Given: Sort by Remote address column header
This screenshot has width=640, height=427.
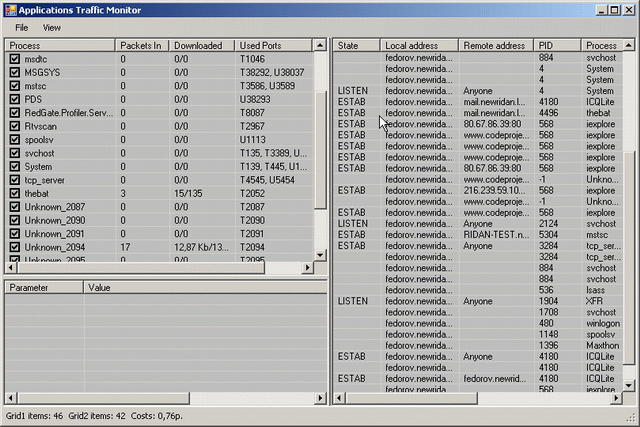Looking at the screenshot, I should click(x=496, y=45).
